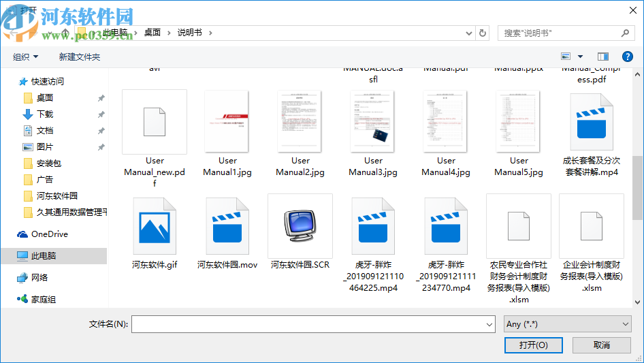Change view layout icon
Viewport: 644px width, 363px height.
pos(566,57)
